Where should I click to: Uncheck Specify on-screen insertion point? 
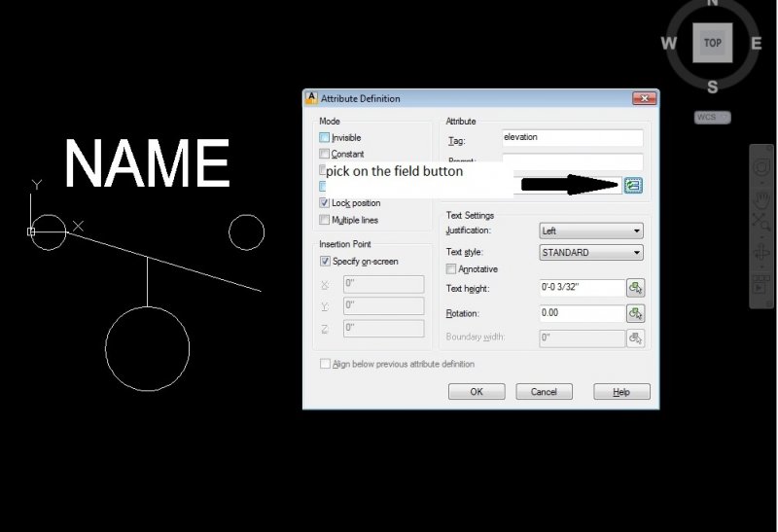coord(325,261)
